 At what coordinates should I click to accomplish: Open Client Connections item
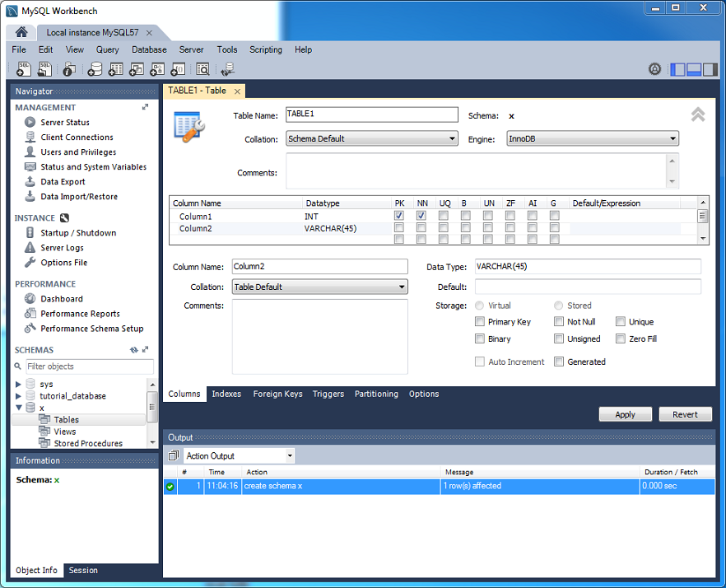pyautogui.click(x=77, y=138)
